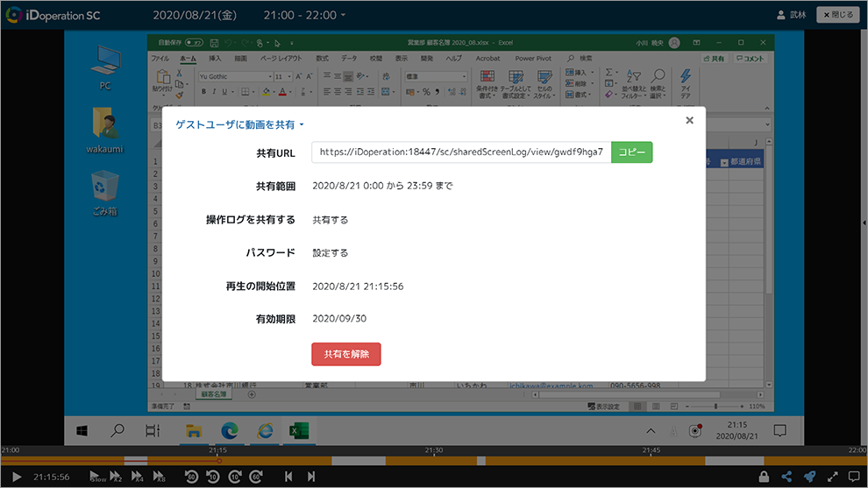The width and height of the screenshot is (868, 488).
Task: Select the ごみ箱 recycle bin icon
Action: 104,193
